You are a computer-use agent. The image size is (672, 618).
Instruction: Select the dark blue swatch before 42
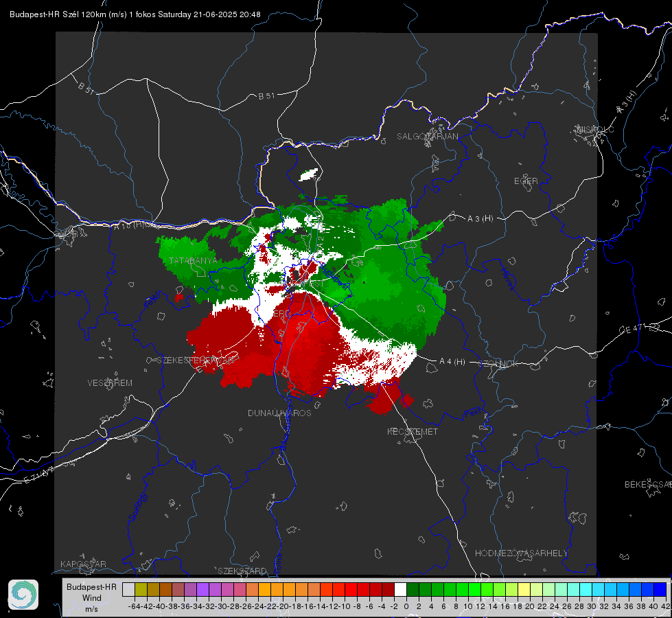pyautogui.click(x=660, y=590)
